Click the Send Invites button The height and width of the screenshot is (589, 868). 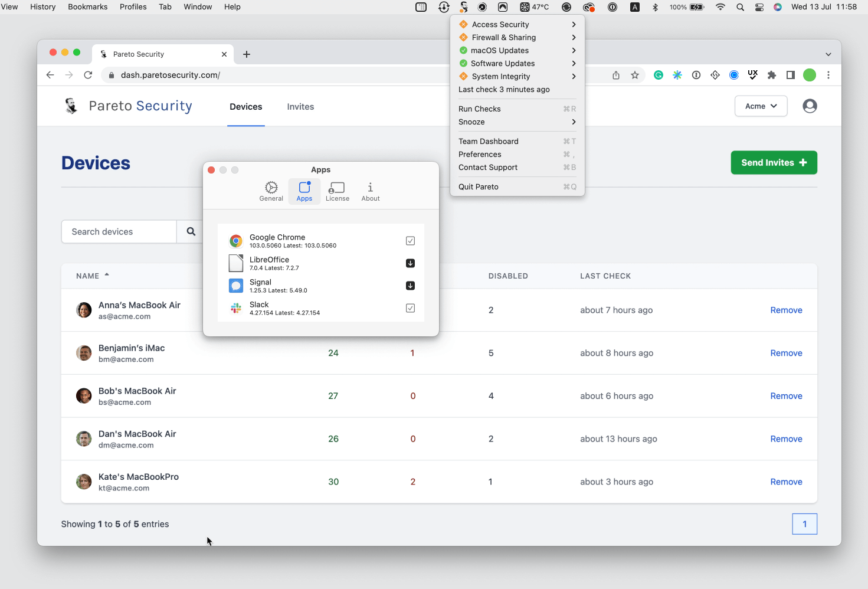click(x=774, y=163)
